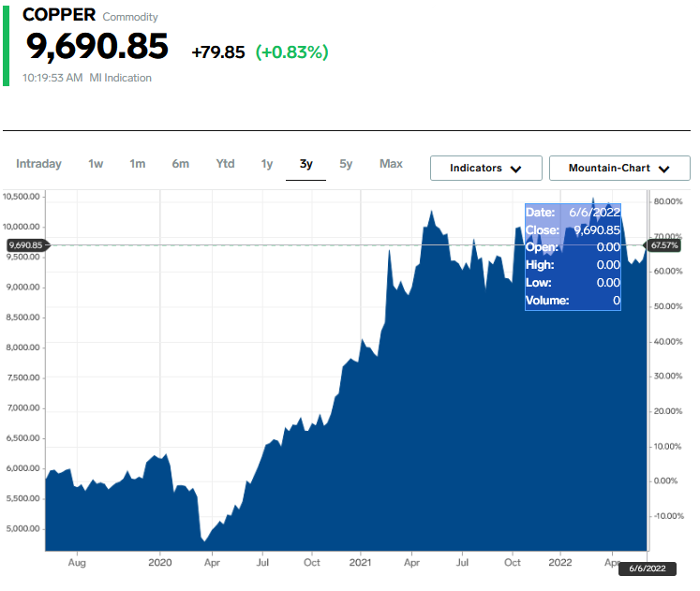Click the Mountain-Chart chevron arrow
700x591 pixels.
[664, 170]
